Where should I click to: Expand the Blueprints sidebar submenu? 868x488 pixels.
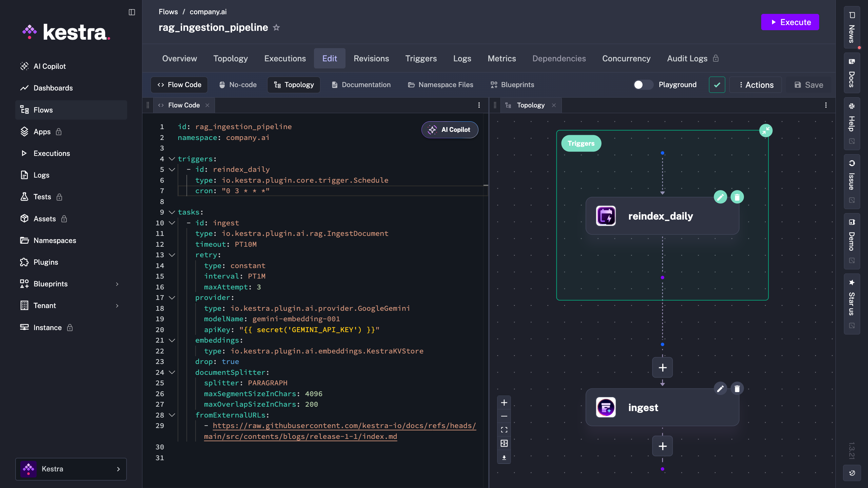coord(117,284)
